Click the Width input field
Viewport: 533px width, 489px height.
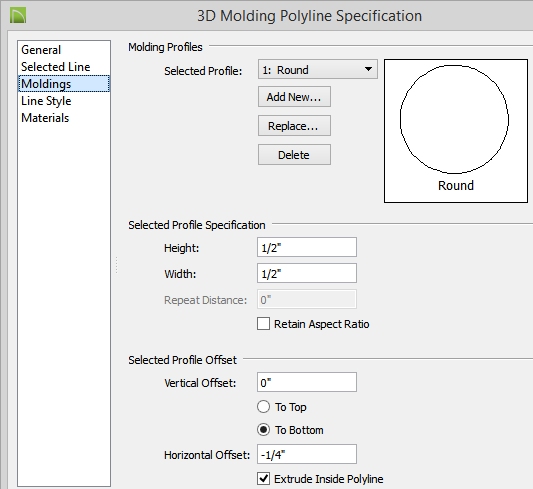(x=307, y=273)
